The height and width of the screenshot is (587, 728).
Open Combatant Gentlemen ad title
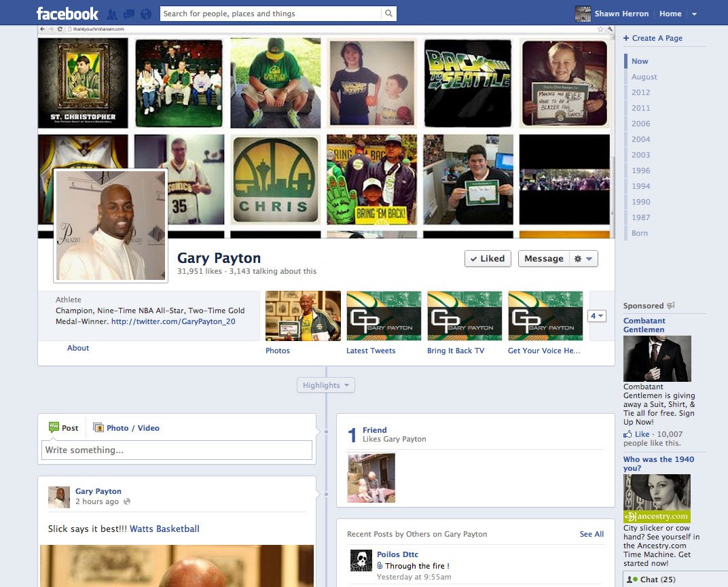pyautogui.click(x=644, y=325)
